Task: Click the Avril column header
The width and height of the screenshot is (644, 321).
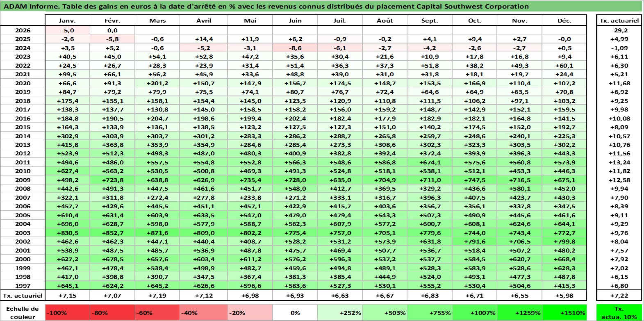Action: pyautogui.click(x=203, y=20)
